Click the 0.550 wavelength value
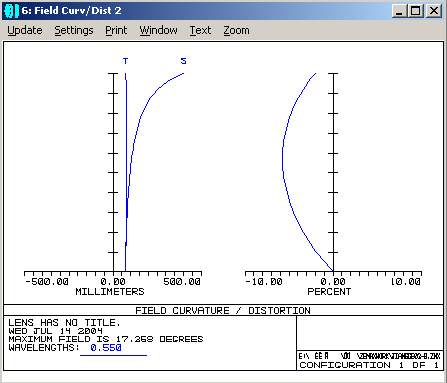This screenshot has width=447, height=383. tap(106, 348)
